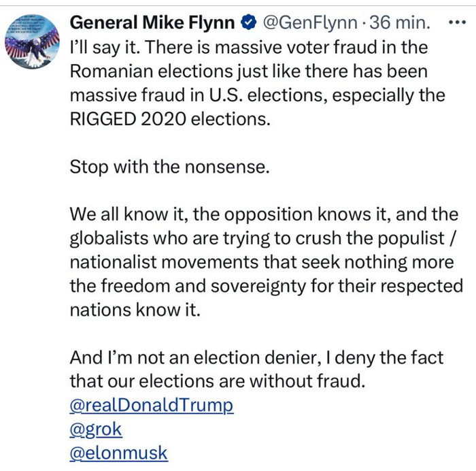Click the "Stop with the nonsense." line
476x471 pixels.
(170, 167)
